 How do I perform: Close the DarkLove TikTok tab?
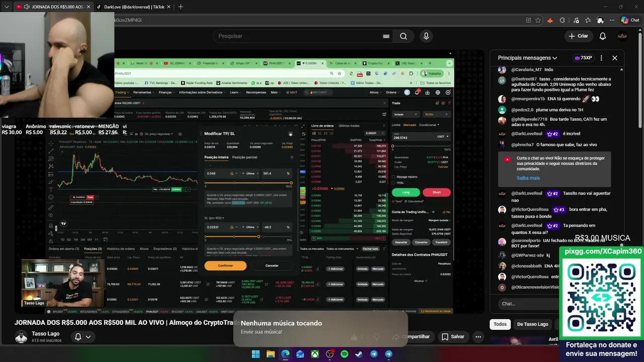pos(170,7)
